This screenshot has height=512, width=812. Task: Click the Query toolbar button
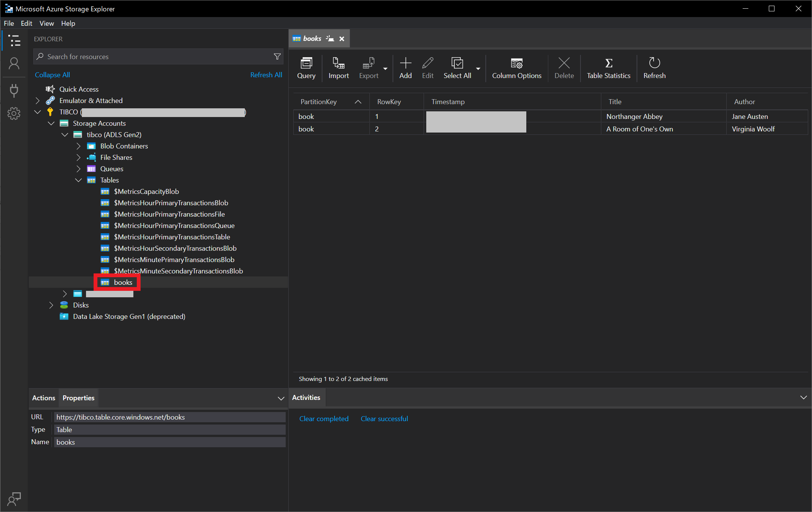pyautogui.click(x=306, y=68)
